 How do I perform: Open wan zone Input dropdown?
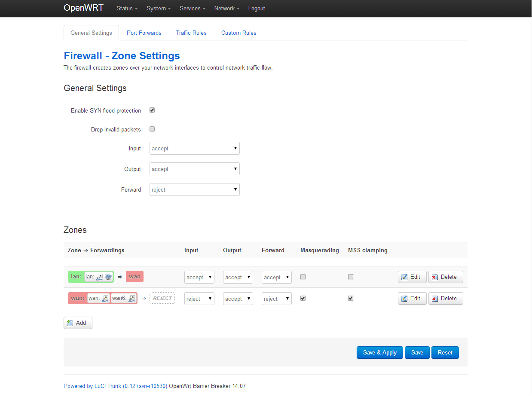[199, 299]
